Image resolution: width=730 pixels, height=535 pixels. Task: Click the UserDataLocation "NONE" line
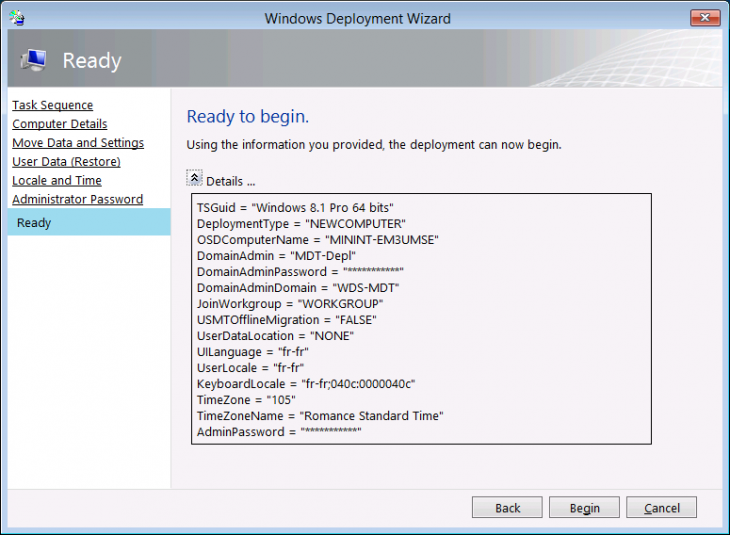click(x=275, y=336)
